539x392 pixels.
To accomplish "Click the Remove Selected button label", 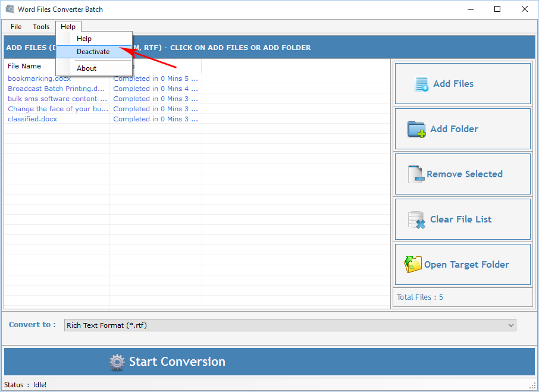I will tap(465, 174).
